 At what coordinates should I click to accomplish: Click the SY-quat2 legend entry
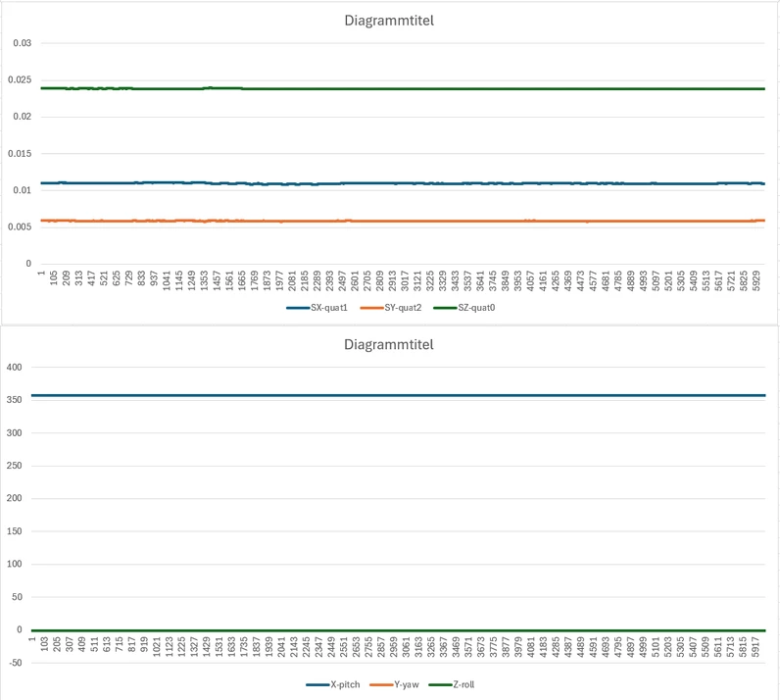[x=391, y=308]
